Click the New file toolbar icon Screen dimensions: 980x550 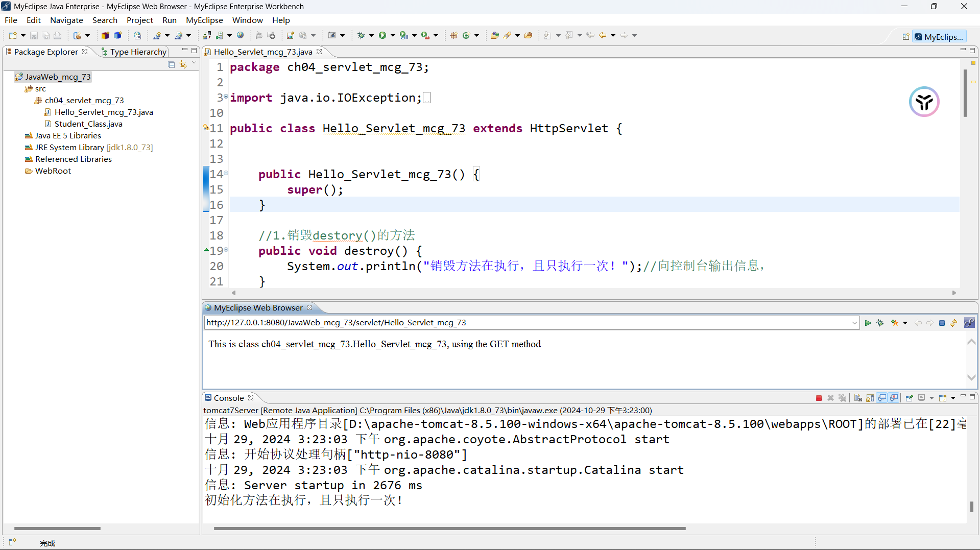click(12, 35)
